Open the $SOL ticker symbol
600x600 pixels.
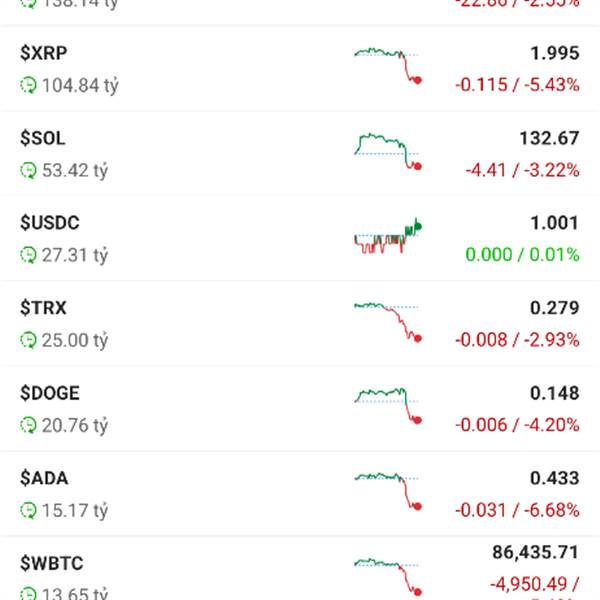[x=43, y=138]
